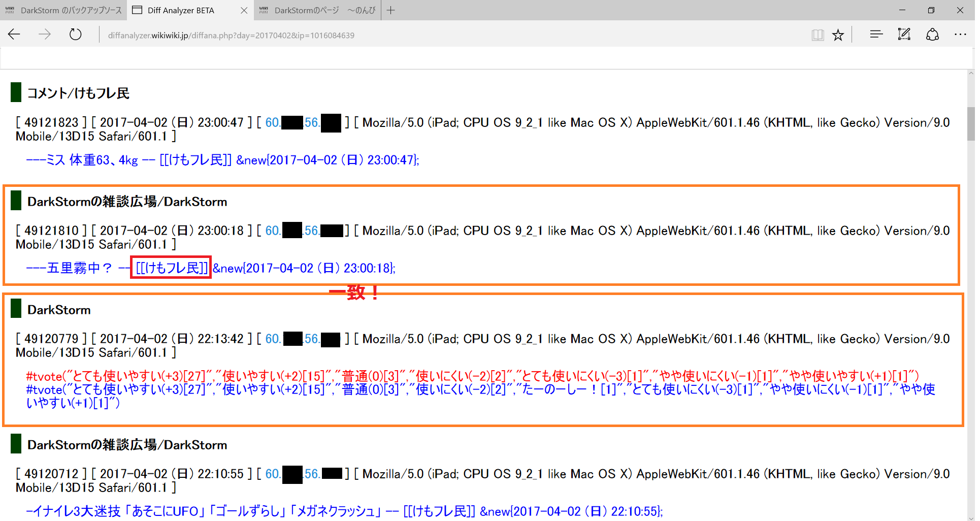The height and width of the screenshot is (521, 980).
Task: Click timestamp 2017-04-02 22:10:55
Action: [172, 474]
